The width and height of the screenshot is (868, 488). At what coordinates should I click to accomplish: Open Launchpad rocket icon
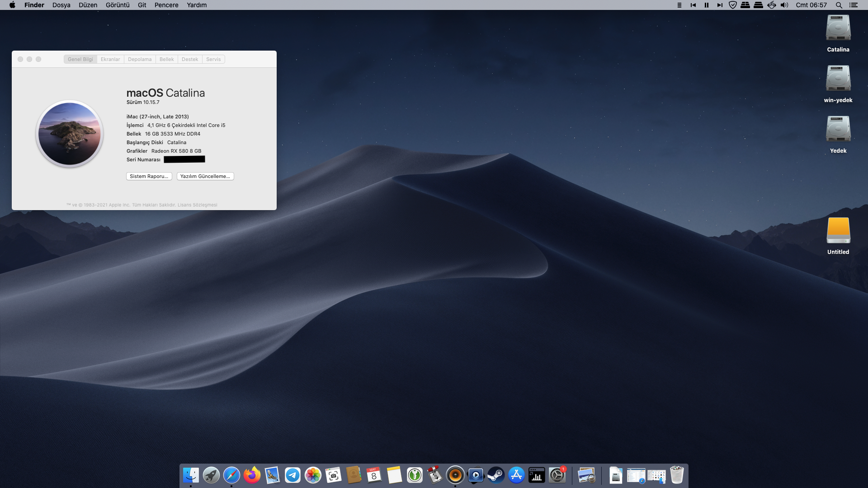tap(211, 475)
